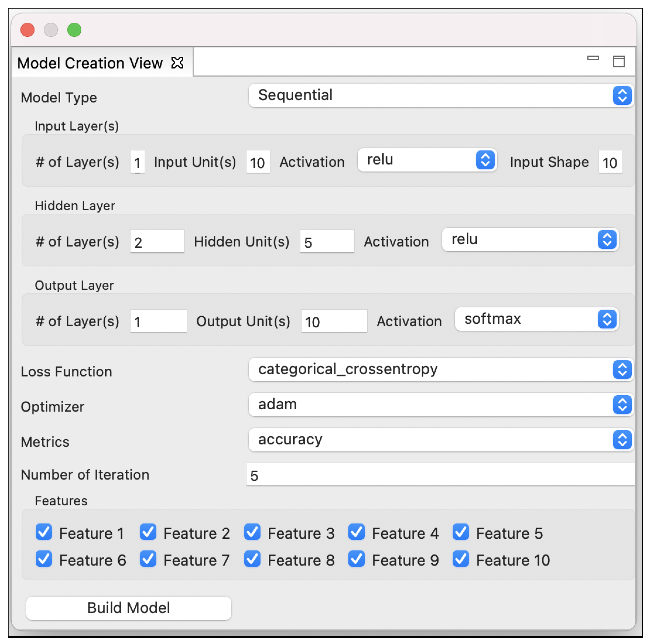The width and height of the screenshot is (650, 644).
Task: Click the red window close button
Action: [x=28, y=30]
